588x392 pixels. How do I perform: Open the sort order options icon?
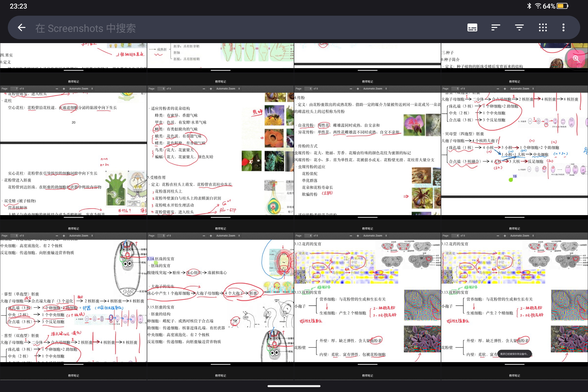[496, 27]
